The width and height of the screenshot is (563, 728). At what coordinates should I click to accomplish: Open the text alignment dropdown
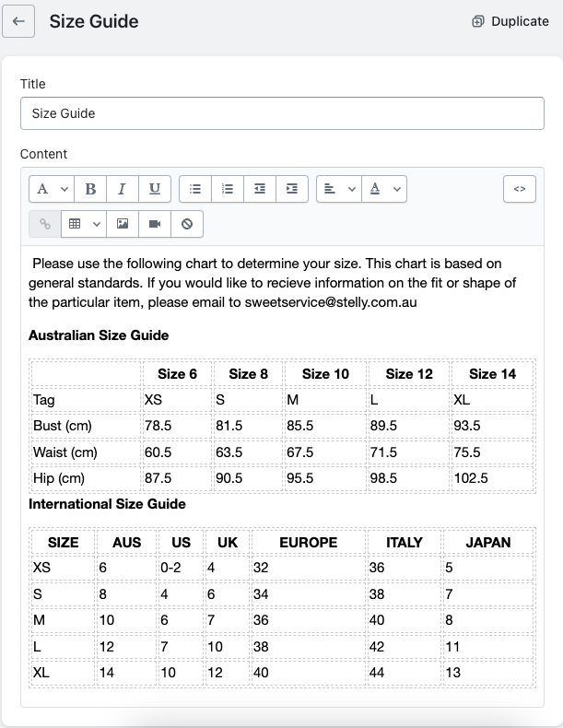point(338,189)
